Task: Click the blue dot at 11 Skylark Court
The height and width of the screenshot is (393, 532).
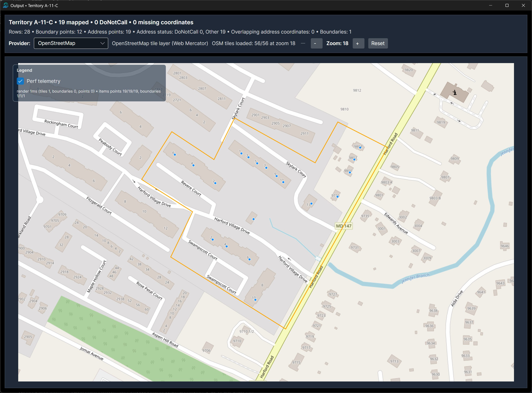Action: 283,182
